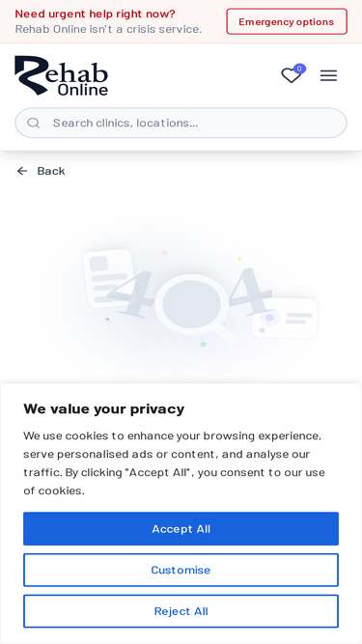Go back using the Back link

pos(42,171)
